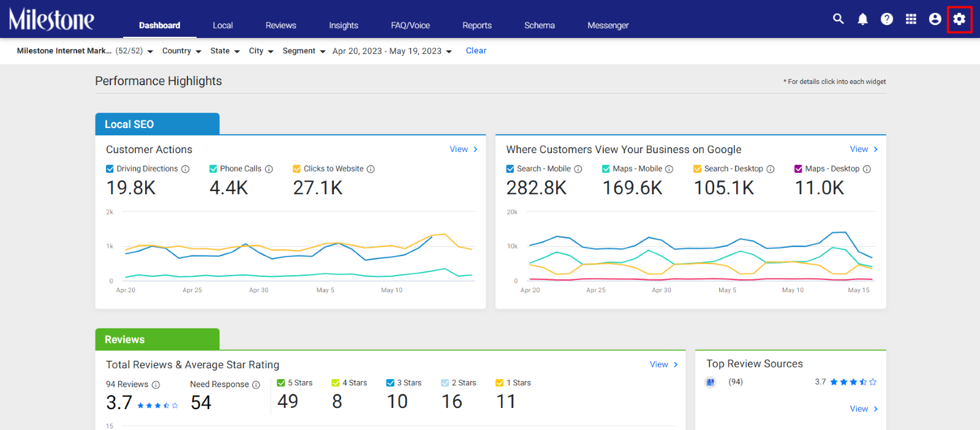Open the FAQ/Voice tab
Screen dimensions: 980x430
(410, 25)
